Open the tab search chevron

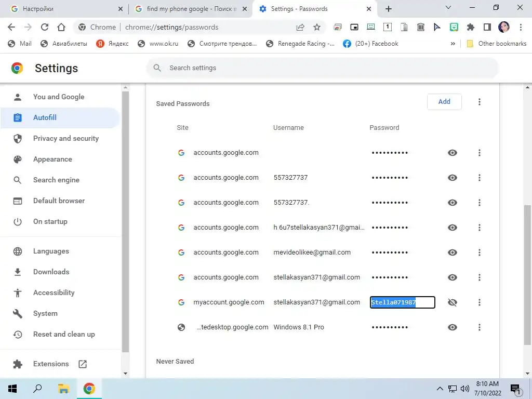tap(448, 7)
